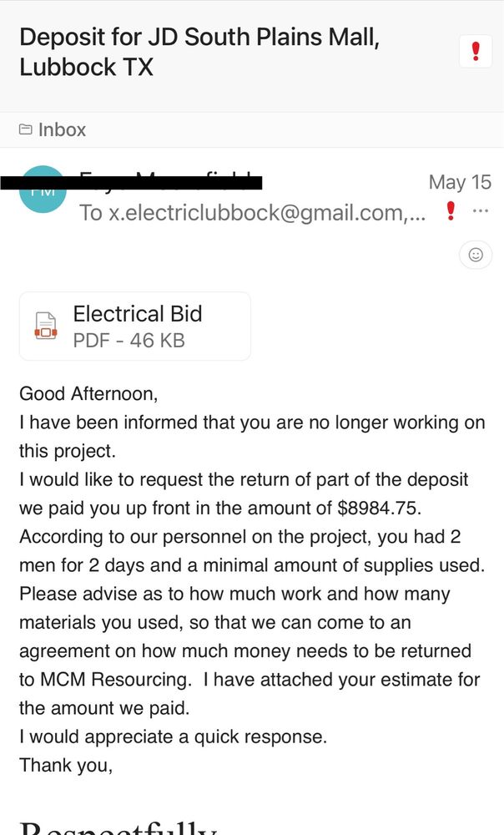Screen dimensions: 504x835
Task: Expand recipients list starting x.electriclubbock@gmail.com
Action: [x=252, y=212]
